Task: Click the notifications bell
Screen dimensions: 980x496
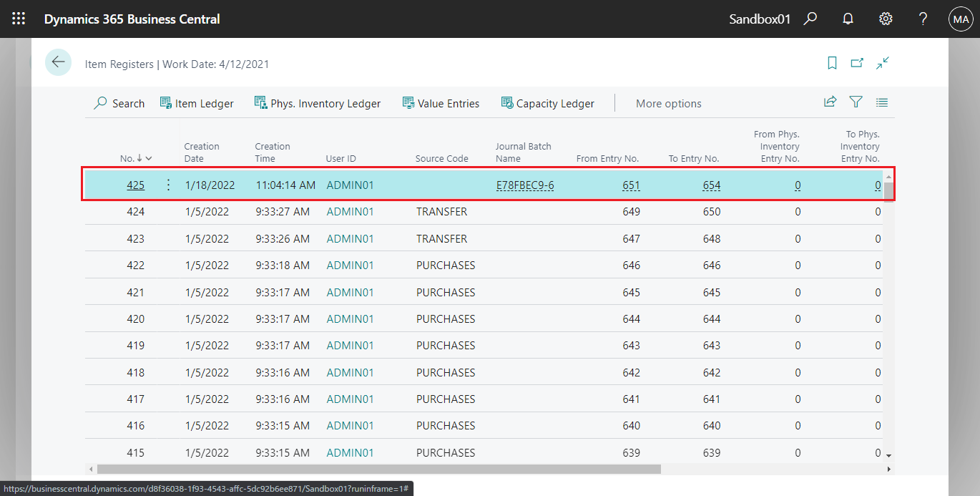Action: pyautogui.click(x=848, y=19)
